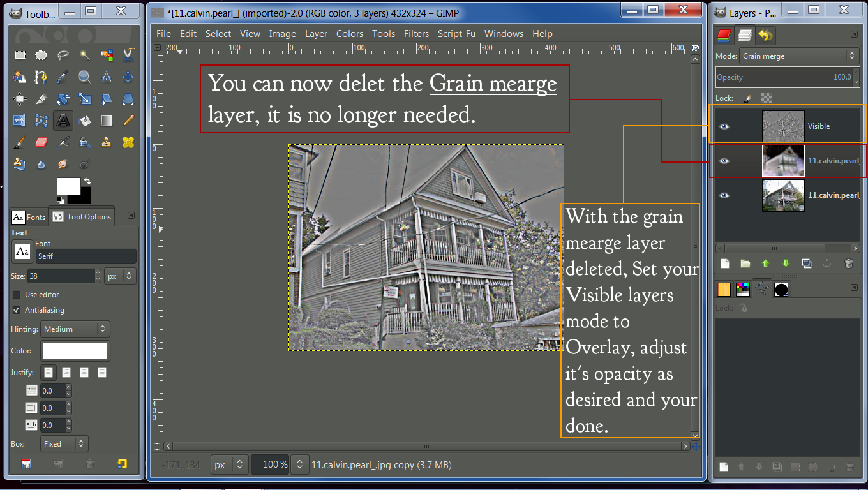Viewport: 868px width, 490px height.
Task: Click the white text Color swatch
Action: 75,351
